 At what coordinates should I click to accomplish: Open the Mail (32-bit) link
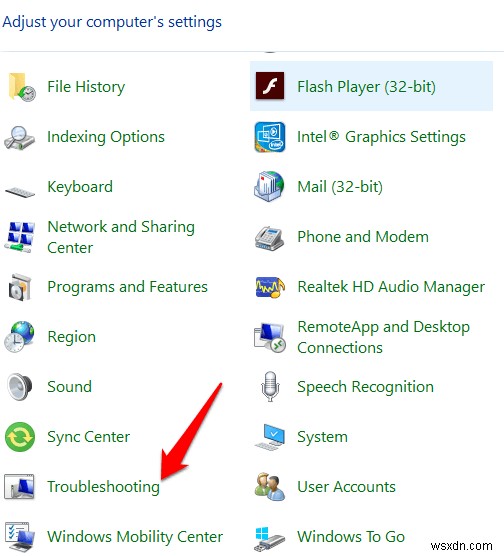(340, 187)
